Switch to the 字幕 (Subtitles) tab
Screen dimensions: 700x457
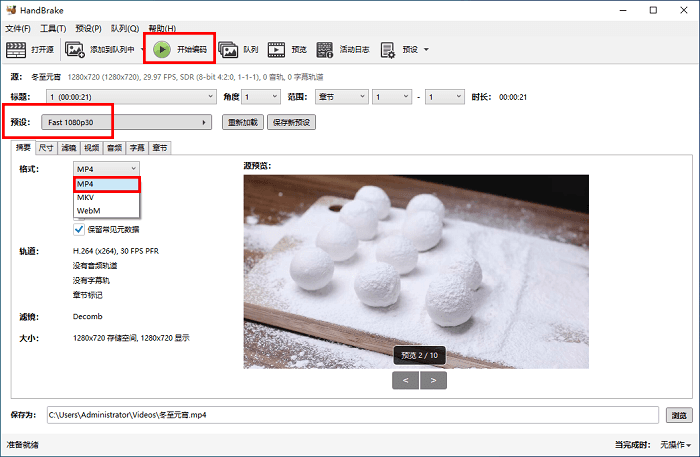coord(137,148)
